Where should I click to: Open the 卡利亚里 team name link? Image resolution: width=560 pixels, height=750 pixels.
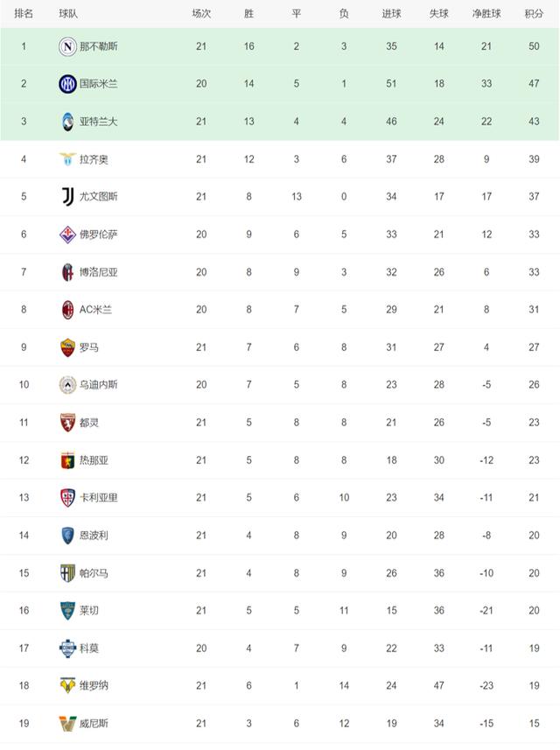[99, 497]
